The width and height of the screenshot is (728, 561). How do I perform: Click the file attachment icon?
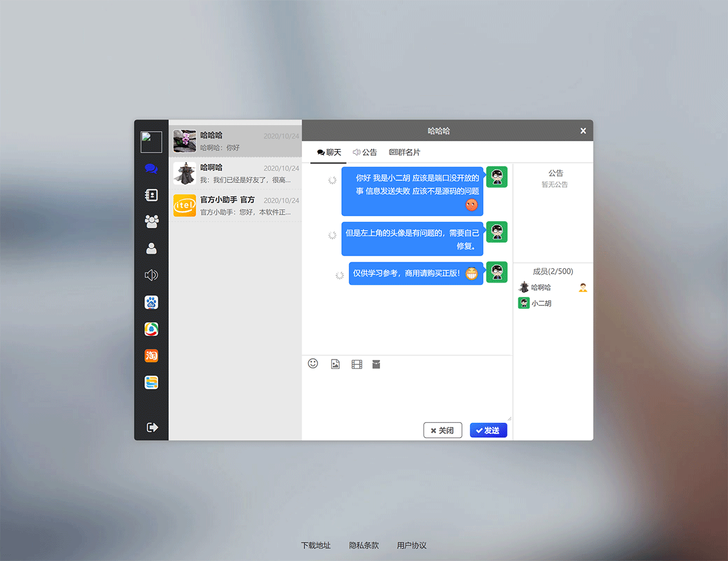(376, 364)
